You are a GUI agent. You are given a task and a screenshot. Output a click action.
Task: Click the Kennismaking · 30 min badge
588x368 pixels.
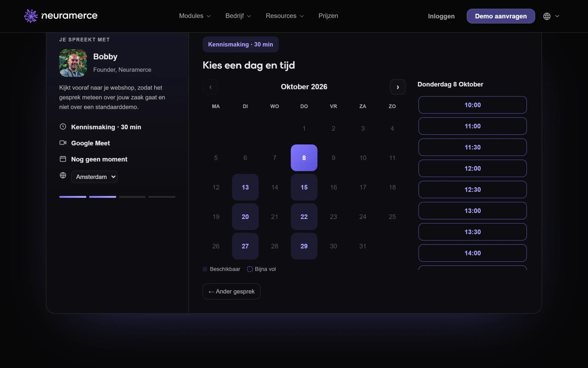click(240, 44)
